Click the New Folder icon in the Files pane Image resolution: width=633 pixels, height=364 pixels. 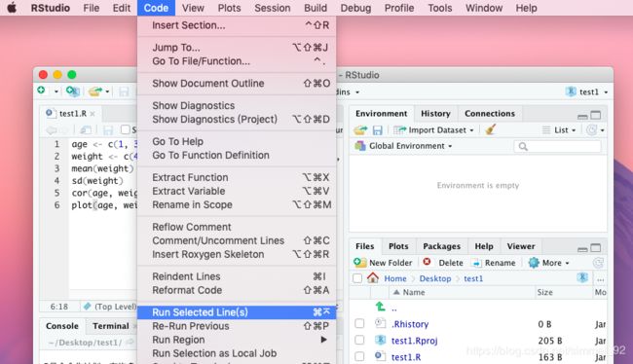(359, 263)
